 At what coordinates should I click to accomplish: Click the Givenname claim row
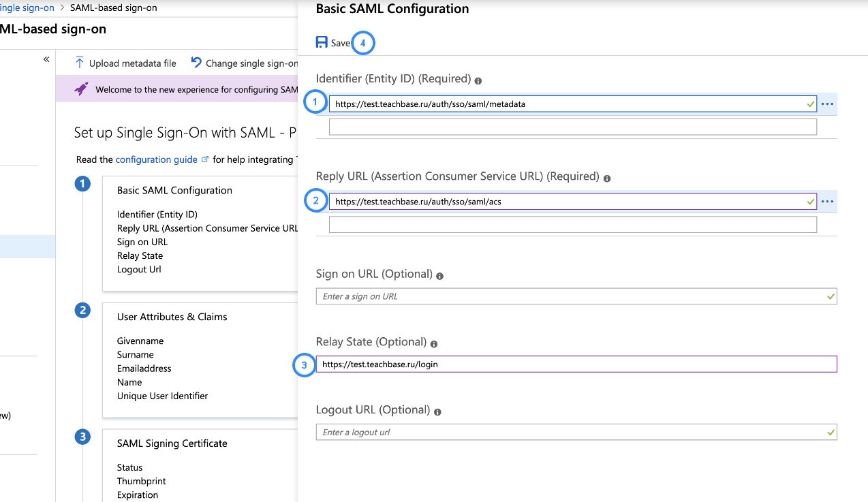140,341
